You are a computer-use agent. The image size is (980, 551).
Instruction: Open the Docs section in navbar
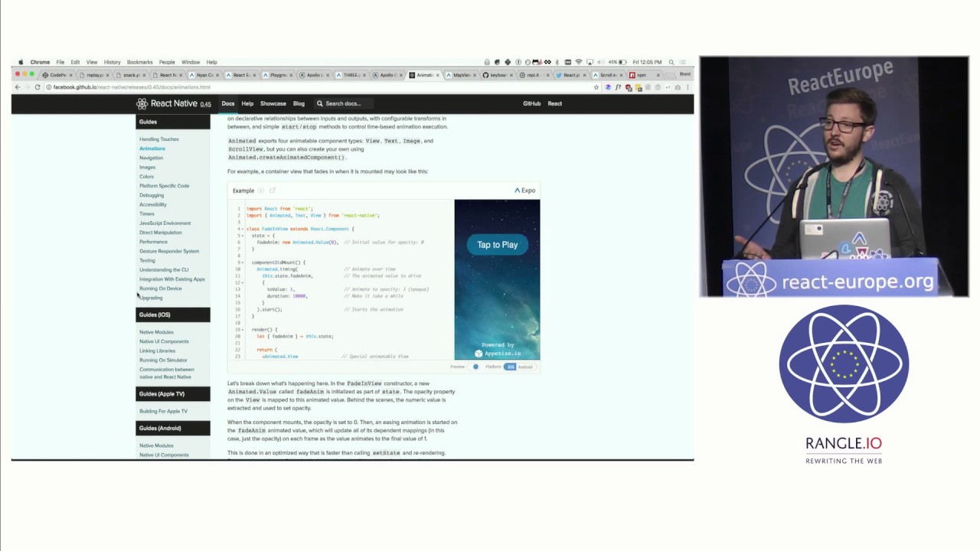228,103
